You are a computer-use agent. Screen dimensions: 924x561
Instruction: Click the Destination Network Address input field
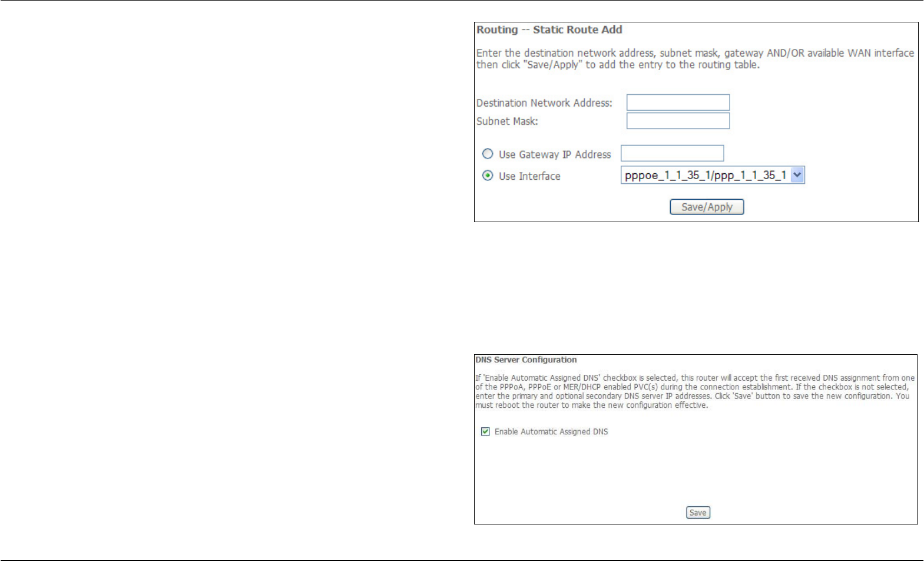(x=678, y=103)
